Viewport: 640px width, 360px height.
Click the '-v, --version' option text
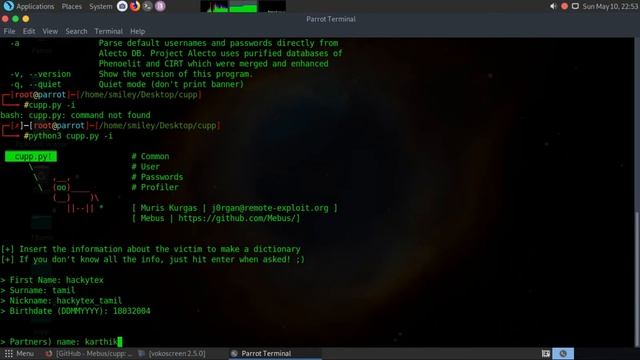pos(40,74)
